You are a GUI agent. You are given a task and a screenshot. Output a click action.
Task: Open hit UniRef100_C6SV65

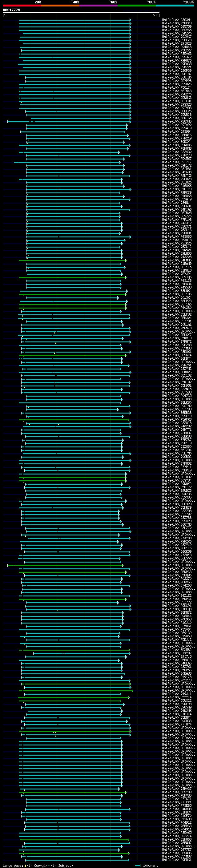point(177,30)
